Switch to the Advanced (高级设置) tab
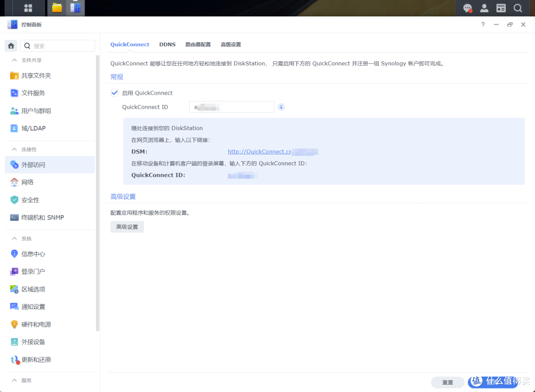The image size is (535, 392). click(231, 45)
